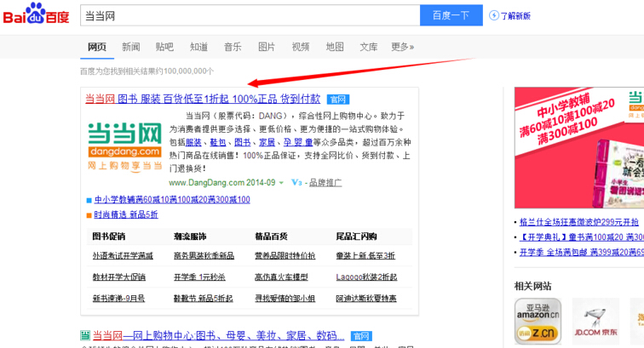This screenshot has width=644, height=348.
Task: Open the 孕婴童 link in the description
Action: (298, 142)
